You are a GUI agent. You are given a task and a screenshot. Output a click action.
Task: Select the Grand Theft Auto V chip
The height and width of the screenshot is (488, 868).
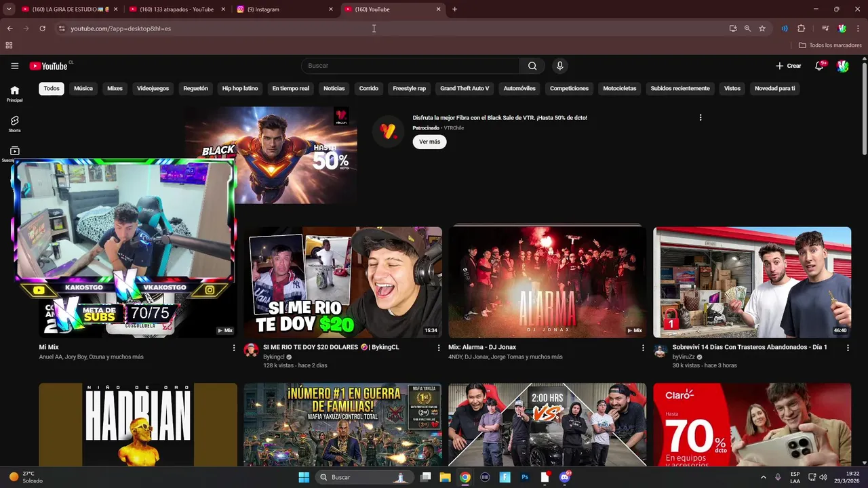pyautogui.click(x=465, y=88)
